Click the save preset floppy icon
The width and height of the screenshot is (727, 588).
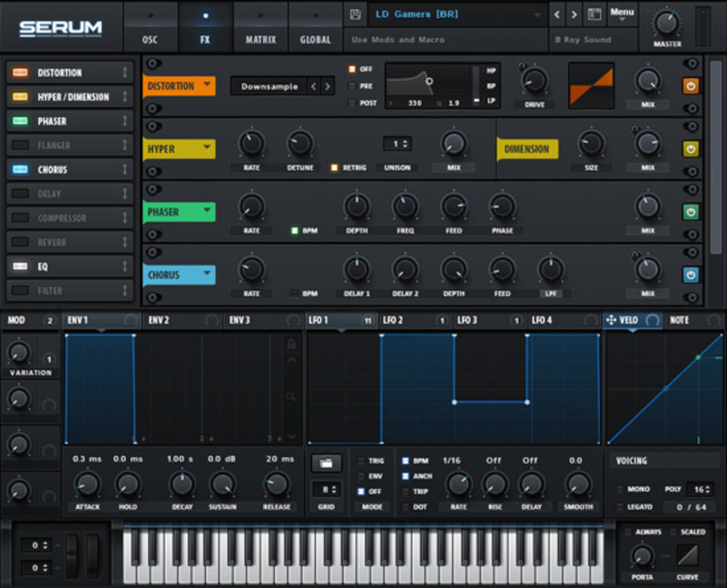(x=355, y=15)
